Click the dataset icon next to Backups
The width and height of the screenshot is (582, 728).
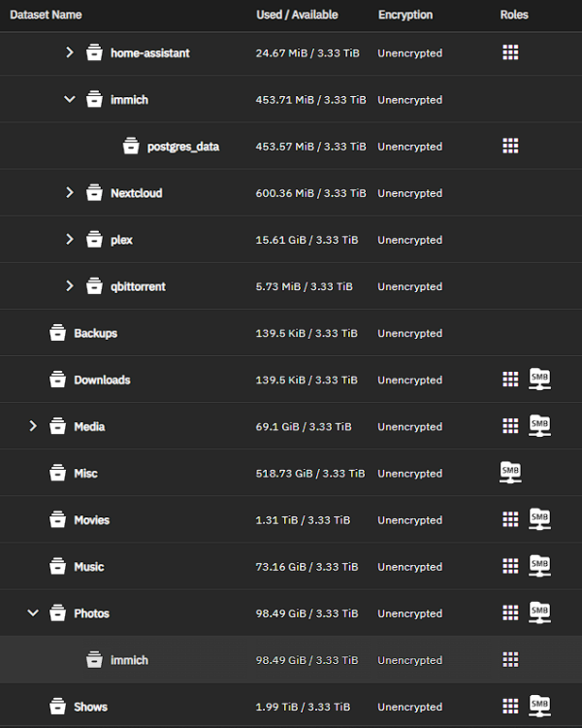pos(57,333)
